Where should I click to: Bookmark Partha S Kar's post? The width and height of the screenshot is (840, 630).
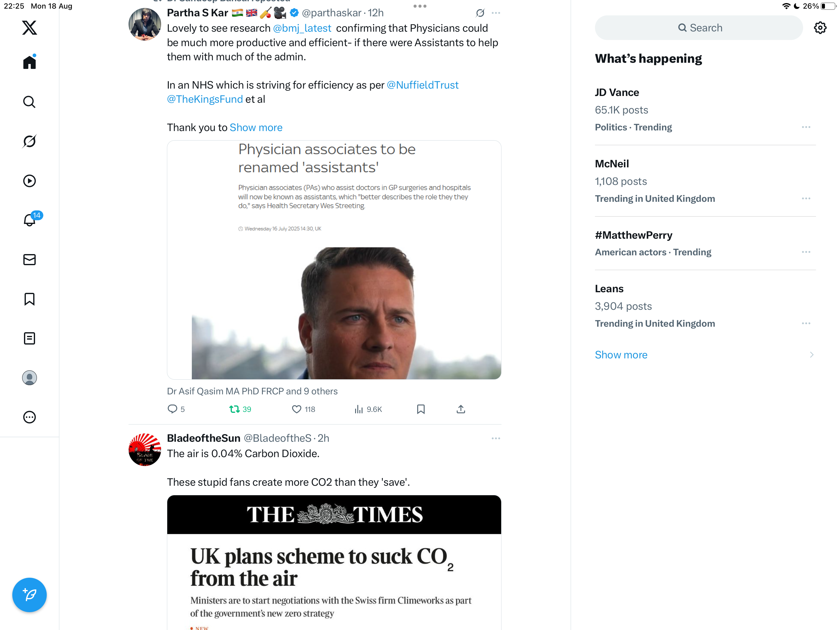coord(421,409)
